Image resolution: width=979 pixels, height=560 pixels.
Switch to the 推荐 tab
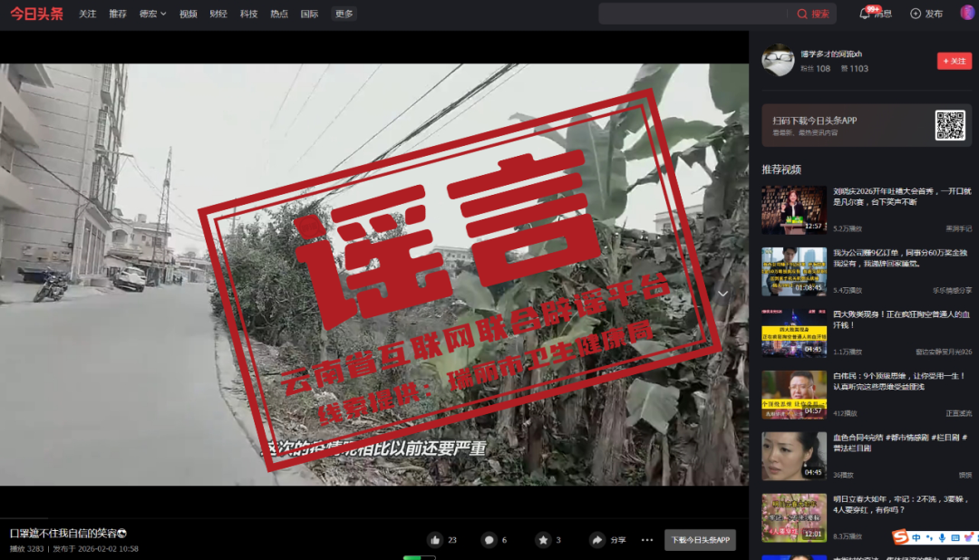[118, 14]
